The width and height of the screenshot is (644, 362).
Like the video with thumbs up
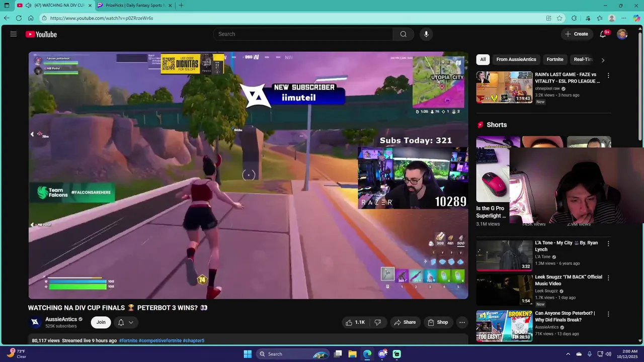coord(355,322)
